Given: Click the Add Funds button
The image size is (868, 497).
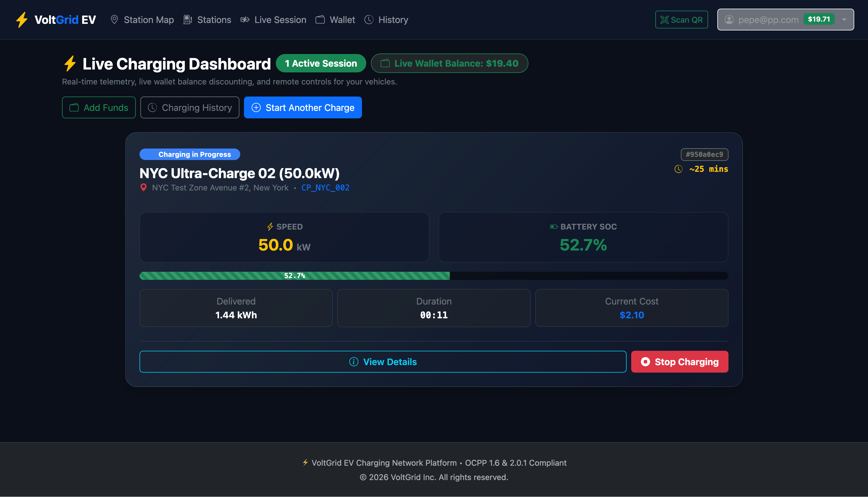Looking at the screenshot, I should 99,107.
